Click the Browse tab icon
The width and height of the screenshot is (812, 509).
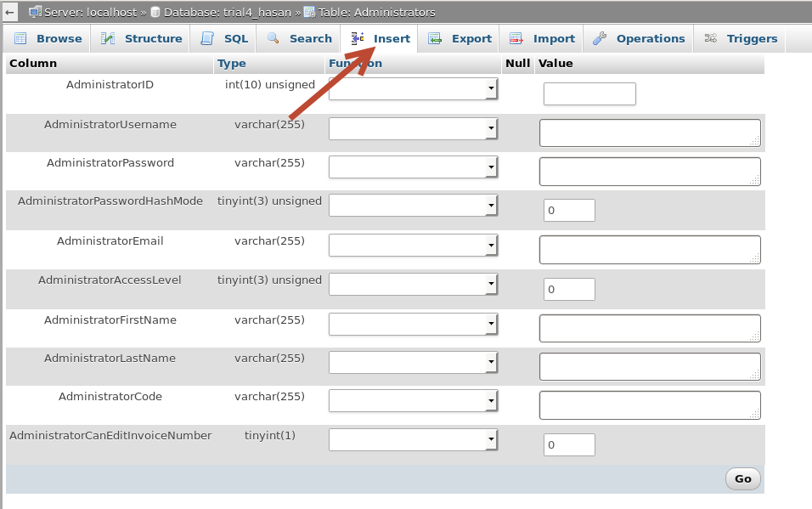20,39
